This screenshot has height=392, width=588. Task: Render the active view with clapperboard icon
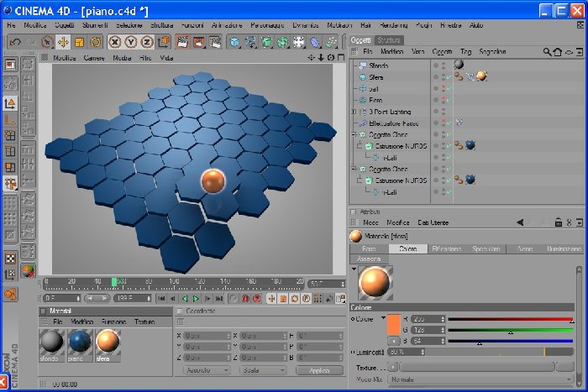182,42
